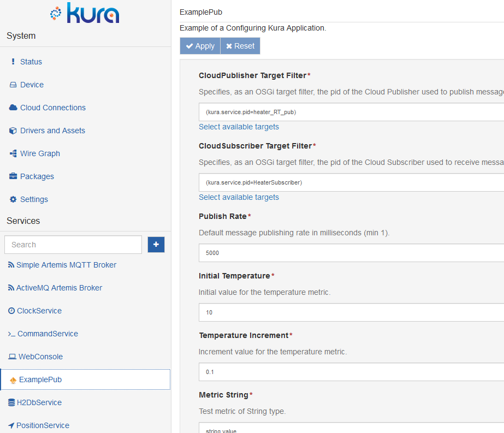Screen dimensions: 504x433
Task: Open the H2DbService configuration
Action: (x=39, y=402)
